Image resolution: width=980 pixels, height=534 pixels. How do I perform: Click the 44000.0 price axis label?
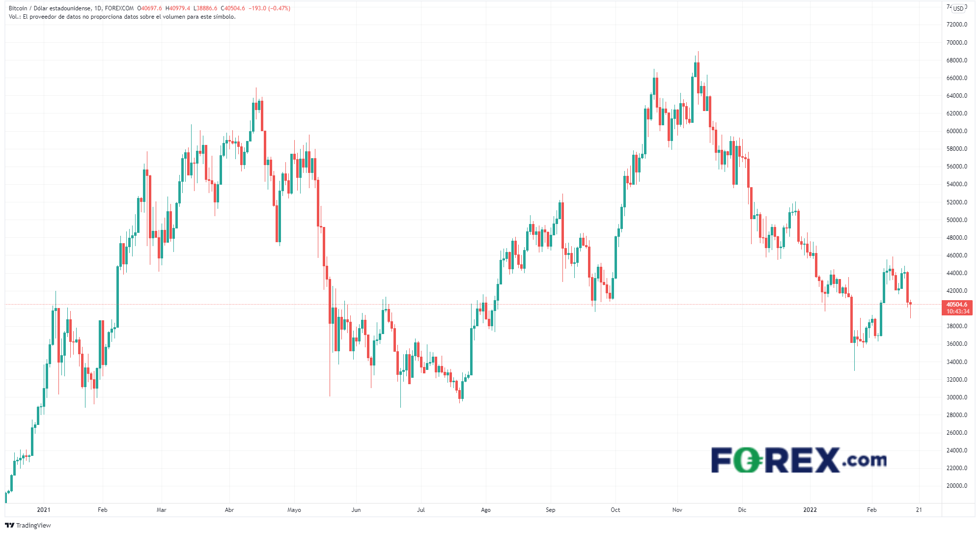pos(957,273)
